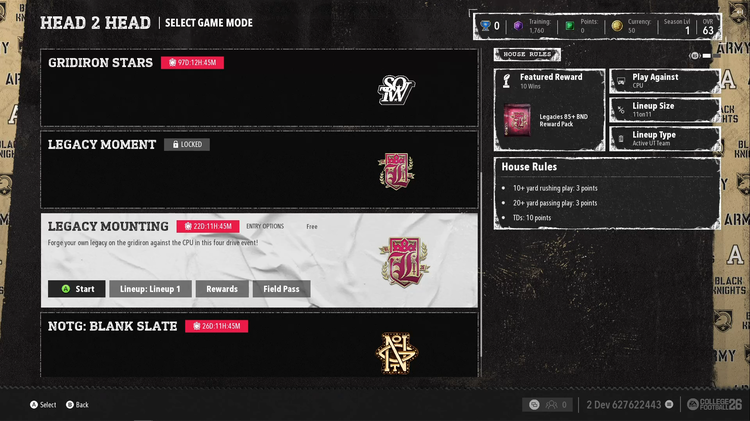Click the Gridiron Stars SOTW logo icon
The height and width of the screenshot is (421, 750).
[396, 89]
